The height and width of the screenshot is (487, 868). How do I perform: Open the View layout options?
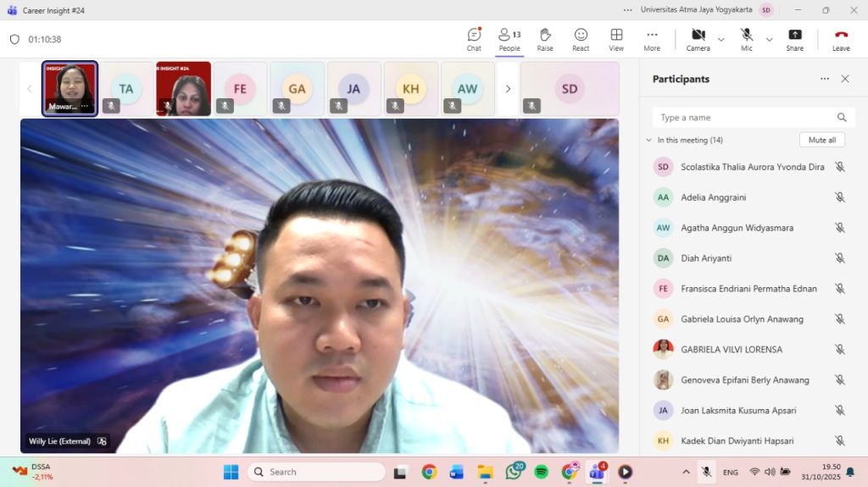[616, 38]
